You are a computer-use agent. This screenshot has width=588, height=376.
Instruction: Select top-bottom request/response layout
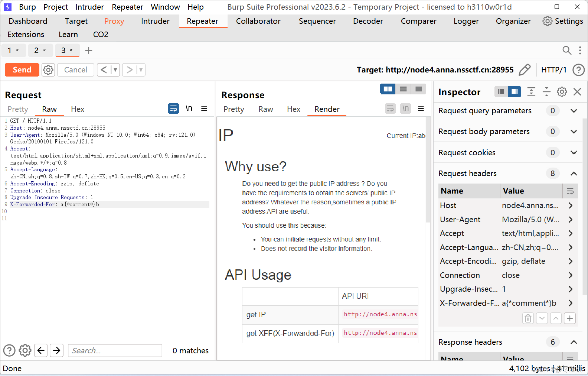(403, 89)
